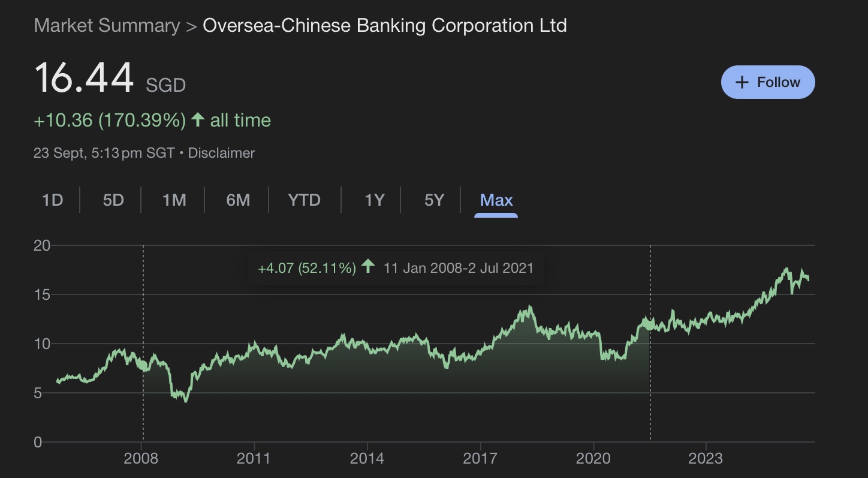The height and width of the screenshot is (478, 868).
Task: Click the chart's 2018 price peak
Action: pyautogui.click(x=529, y=307)
